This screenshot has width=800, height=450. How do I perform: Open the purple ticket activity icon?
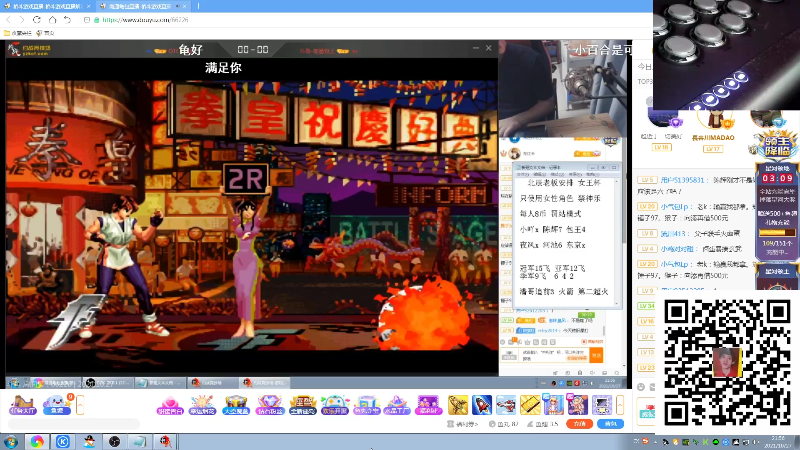coord(429,405)
